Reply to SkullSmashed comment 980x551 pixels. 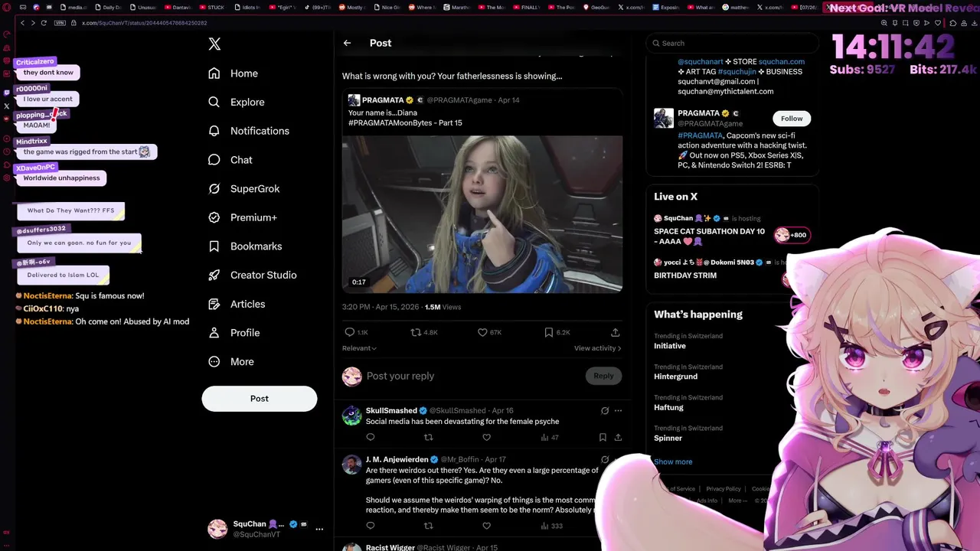tap(371, 438)
